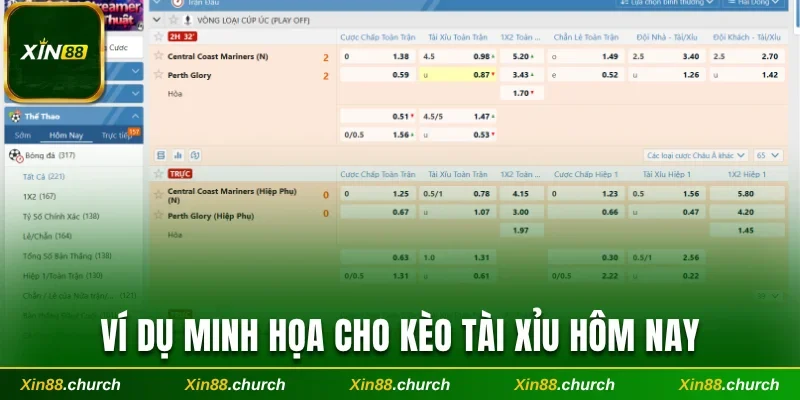Viewport: 800px width, 400px height.
Task: Favorite the Perth Glory team row
Action: coord(158,74)
